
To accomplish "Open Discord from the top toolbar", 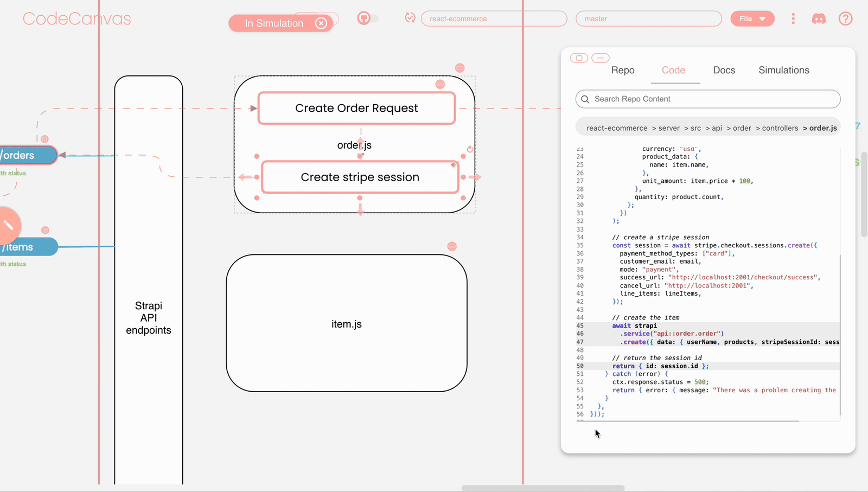I will click(819, 18).
